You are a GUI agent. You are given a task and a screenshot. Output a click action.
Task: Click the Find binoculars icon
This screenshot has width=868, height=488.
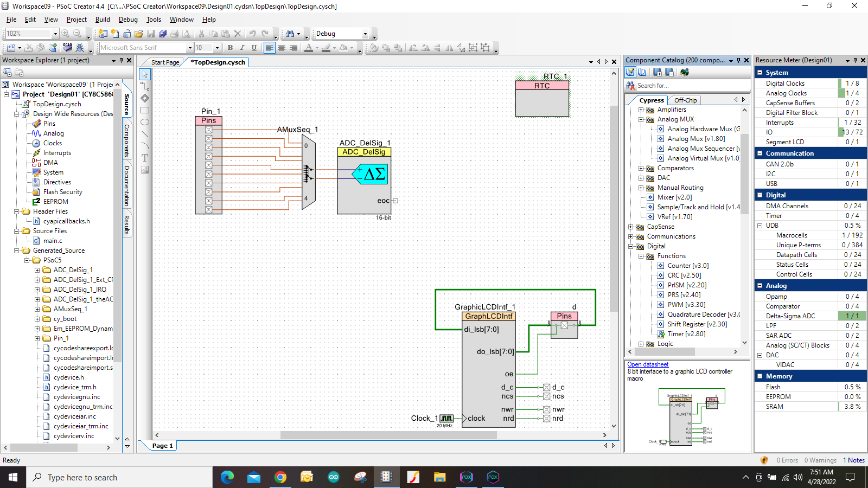pos(290,34)
